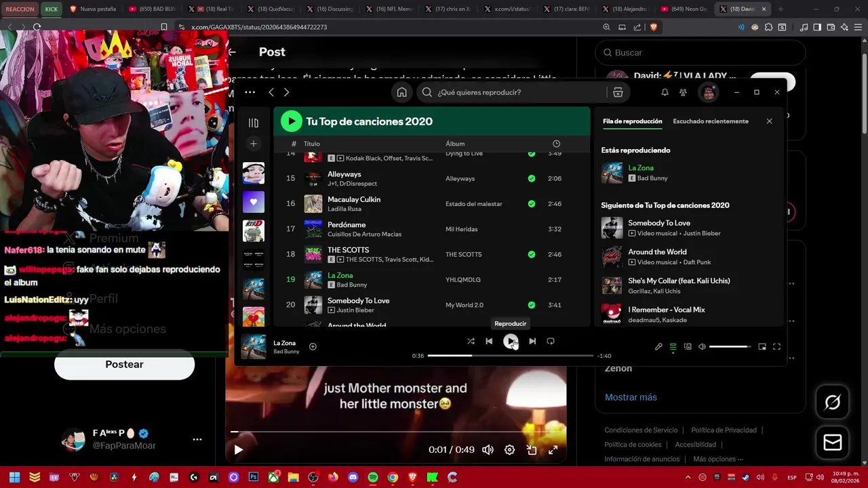
Task: Go to Spotify Home icon
Action: (402, 92)
